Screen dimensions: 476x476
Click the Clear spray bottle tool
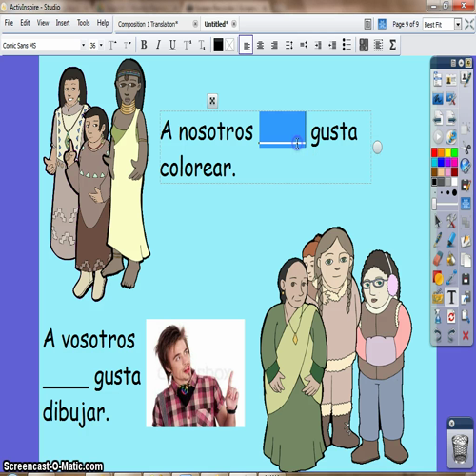click(x=438, y=317)
